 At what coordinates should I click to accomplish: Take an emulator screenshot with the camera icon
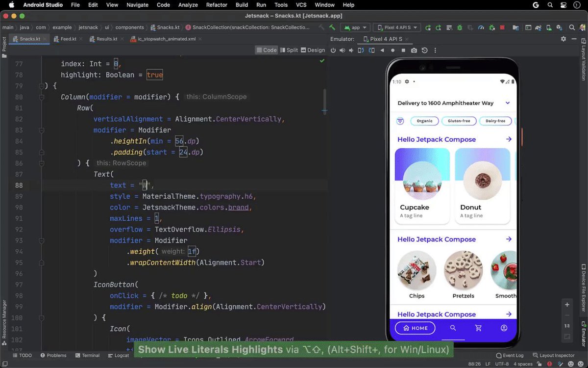click(414, 50)
